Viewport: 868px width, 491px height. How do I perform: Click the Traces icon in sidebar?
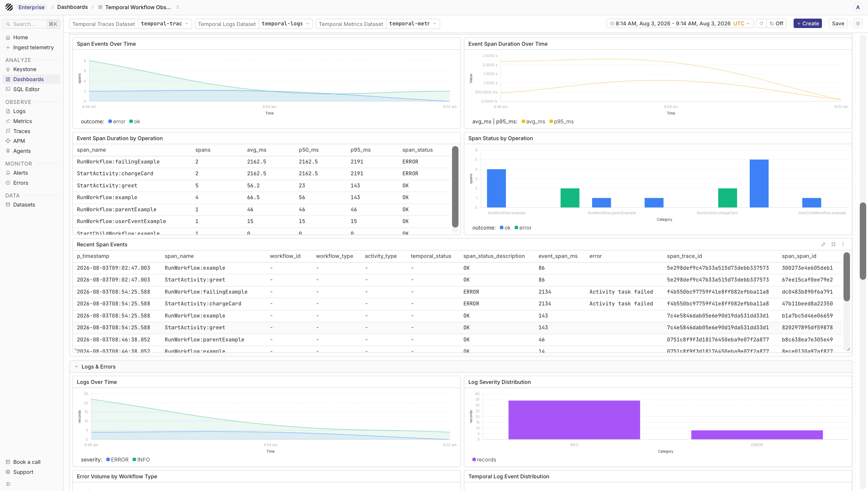tap(8, 131)
